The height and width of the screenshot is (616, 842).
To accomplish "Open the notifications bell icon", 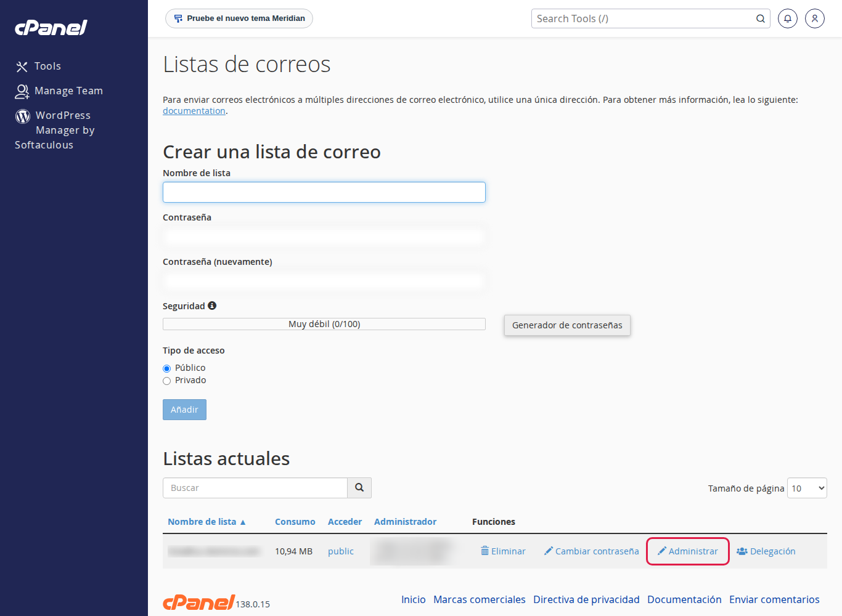I will pos(788,18).
